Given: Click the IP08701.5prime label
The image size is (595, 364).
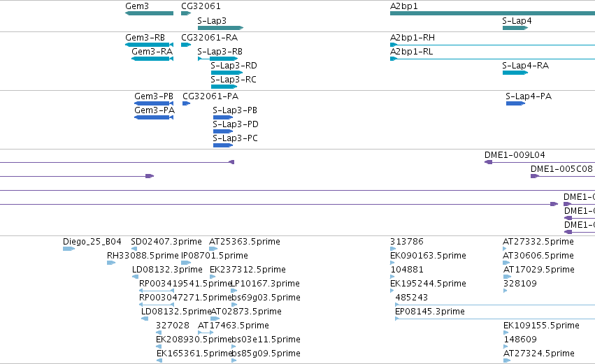Looking at the screenshot, I should pyautogui.click(x=215, y=256).
